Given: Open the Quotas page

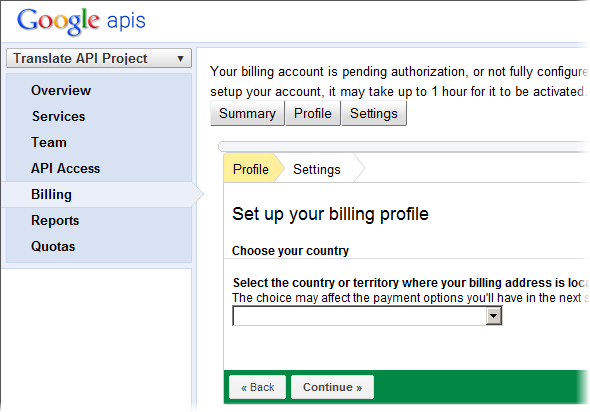Looking at the screenshot, I should pyautogui.click(x=53, y=246).
